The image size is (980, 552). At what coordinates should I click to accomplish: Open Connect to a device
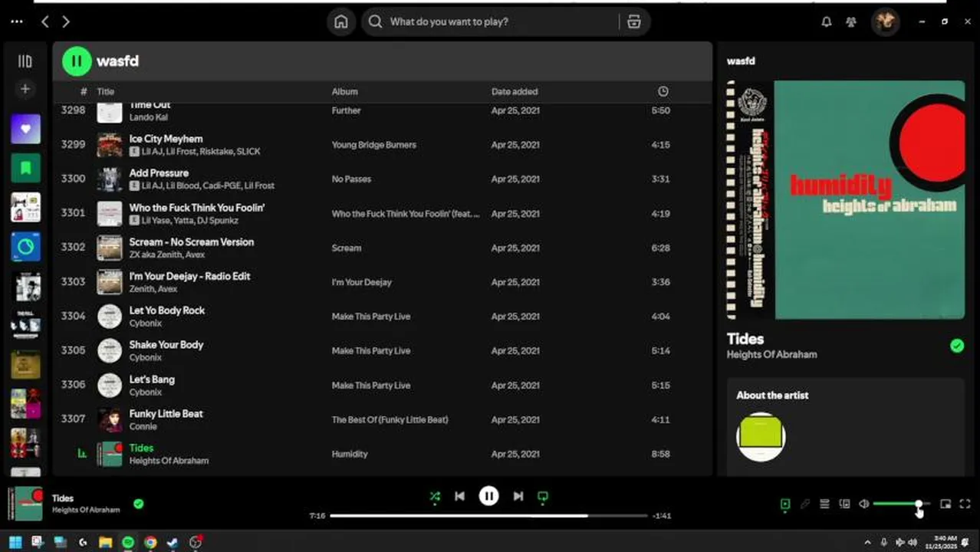(x=844, y=504)
